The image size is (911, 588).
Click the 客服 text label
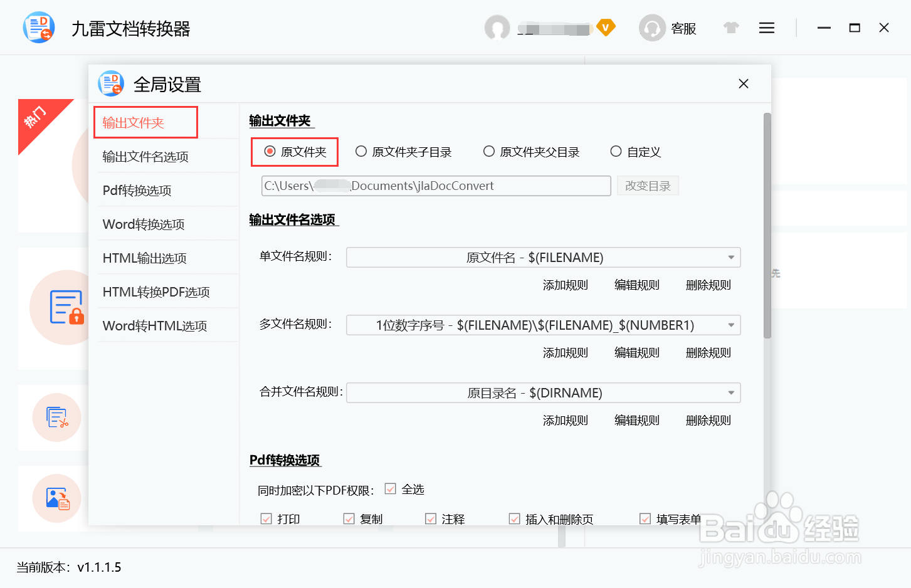click(683, 29)
